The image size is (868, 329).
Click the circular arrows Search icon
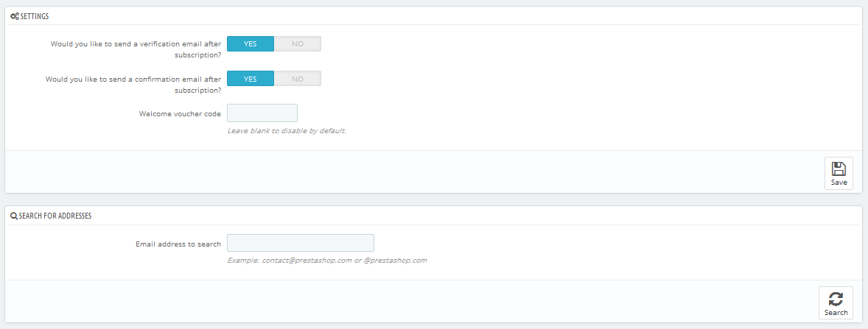click(x=836, y=299)
